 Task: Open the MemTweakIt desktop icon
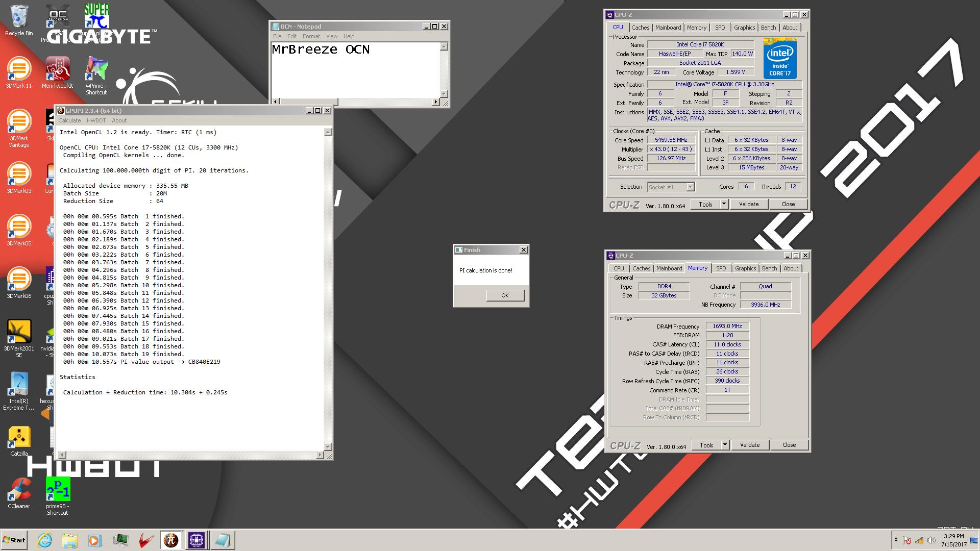[x=58, y=72]
